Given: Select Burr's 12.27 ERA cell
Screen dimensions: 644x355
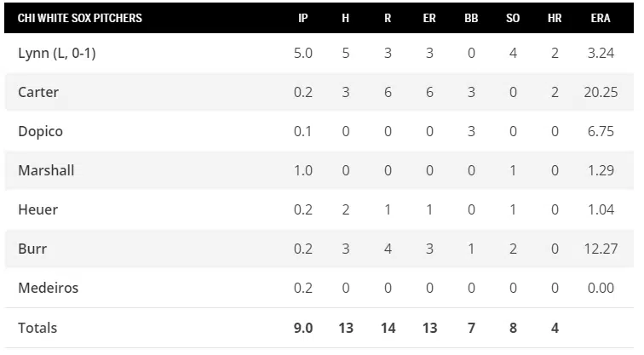Looking at the screenshot, I should (601, 249).
